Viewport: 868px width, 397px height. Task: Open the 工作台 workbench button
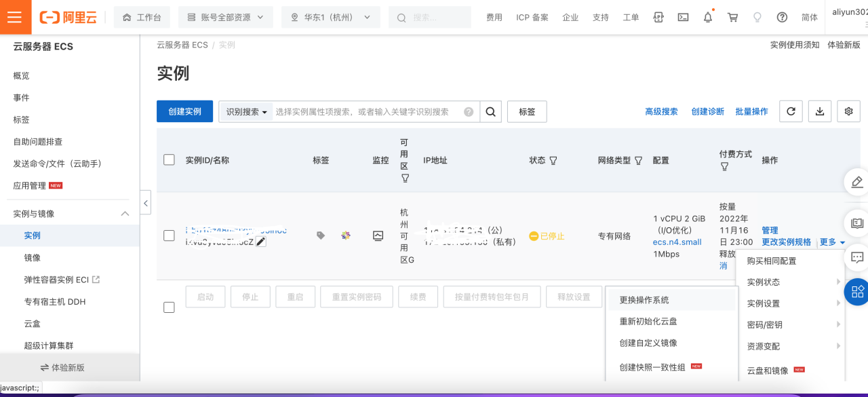coord(142,17)
